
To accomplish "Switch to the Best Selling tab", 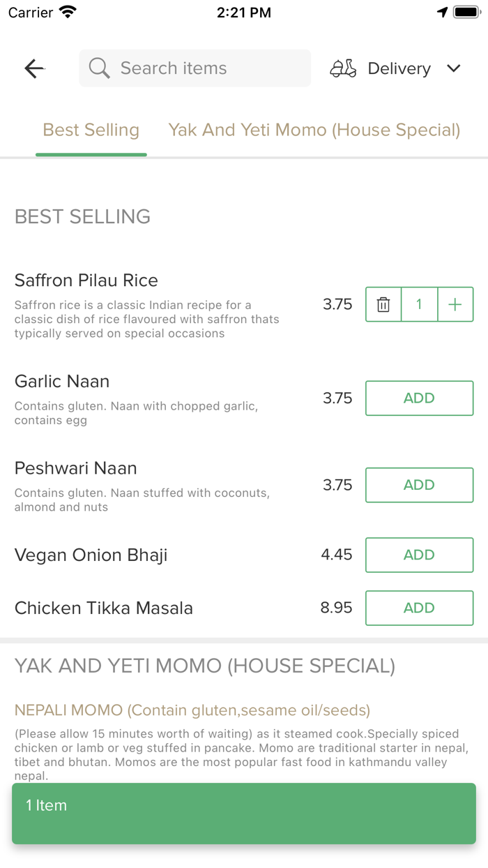I will pyautogui.click(x=91, y=130).
